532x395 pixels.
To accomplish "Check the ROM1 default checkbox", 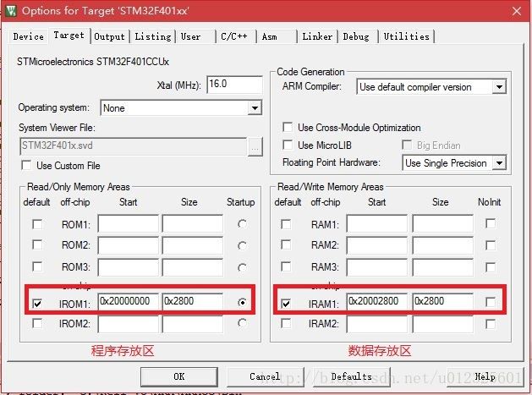I will [37, 224].
